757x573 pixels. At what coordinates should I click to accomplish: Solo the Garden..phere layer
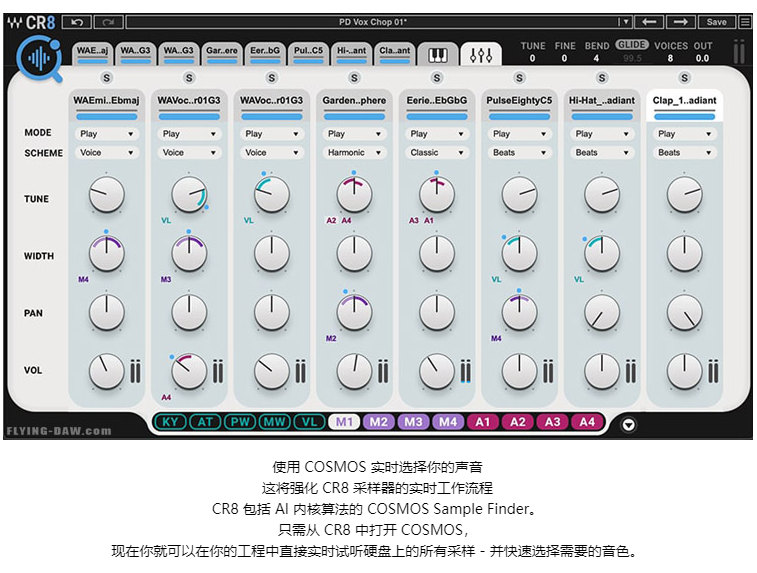[x=354, y=78]
